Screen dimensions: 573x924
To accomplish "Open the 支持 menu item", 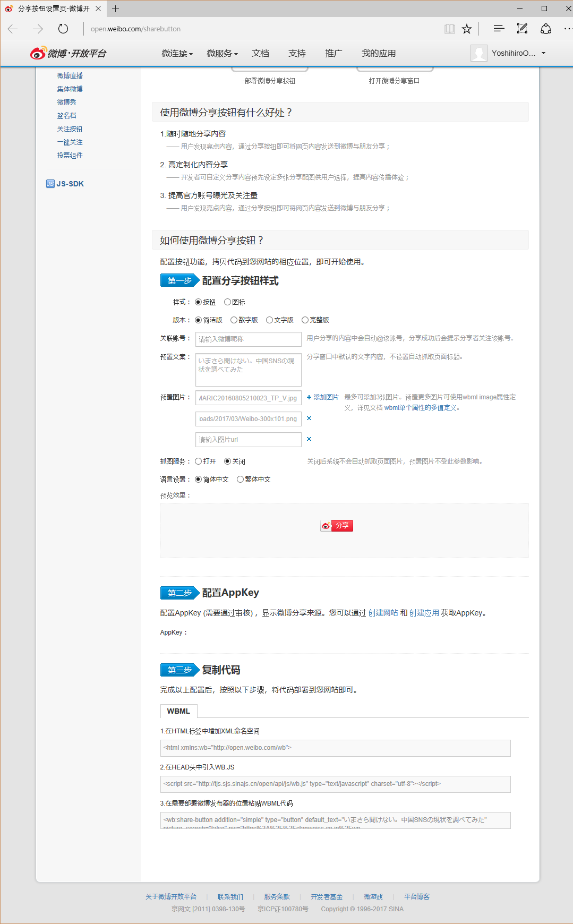I will [x=297, y=53].
